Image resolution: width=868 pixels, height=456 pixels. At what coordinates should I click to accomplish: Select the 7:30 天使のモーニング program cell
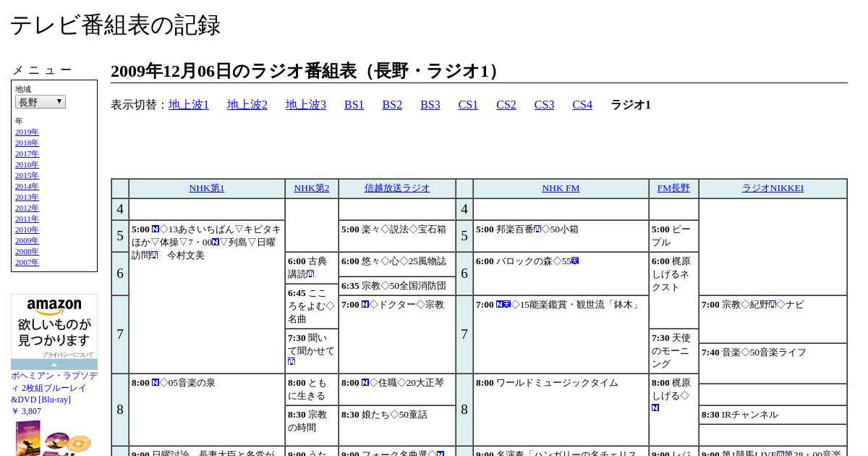pos(673,351)
